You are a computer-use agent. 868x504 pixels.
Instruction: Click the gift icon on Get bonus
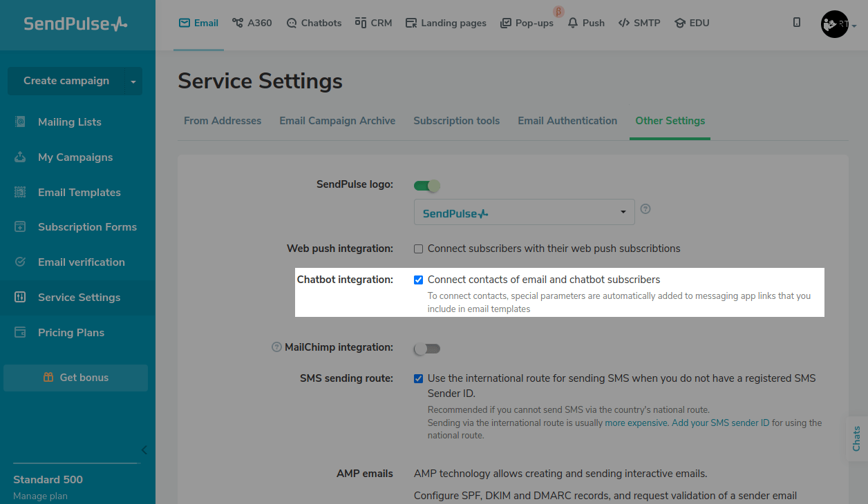tap(48, 378)
